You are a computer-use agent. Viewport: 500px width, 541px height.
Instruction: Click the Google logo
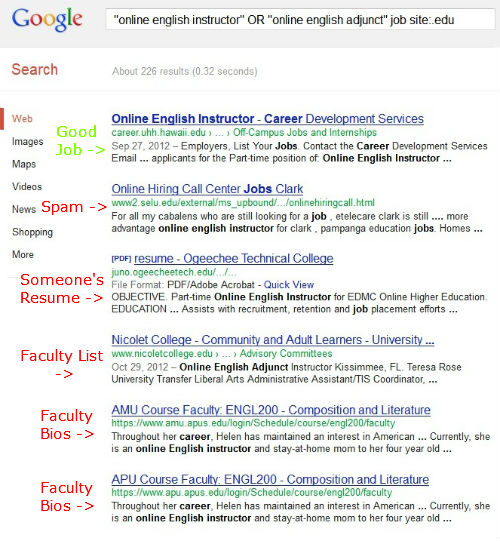tap(47, 20)
